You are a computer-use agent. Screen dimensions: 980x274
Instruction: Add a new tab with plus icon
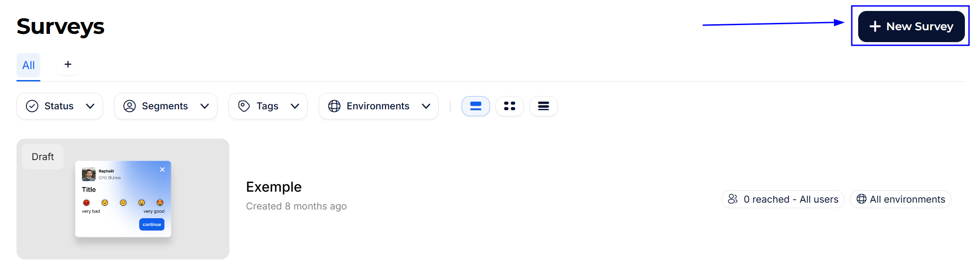pos(68,64)
